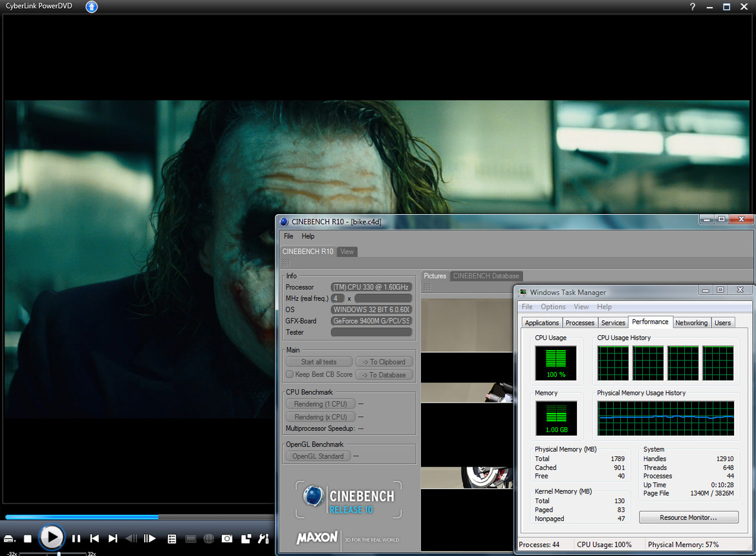Click the grip handle below Pictures tab

point(427,287)
